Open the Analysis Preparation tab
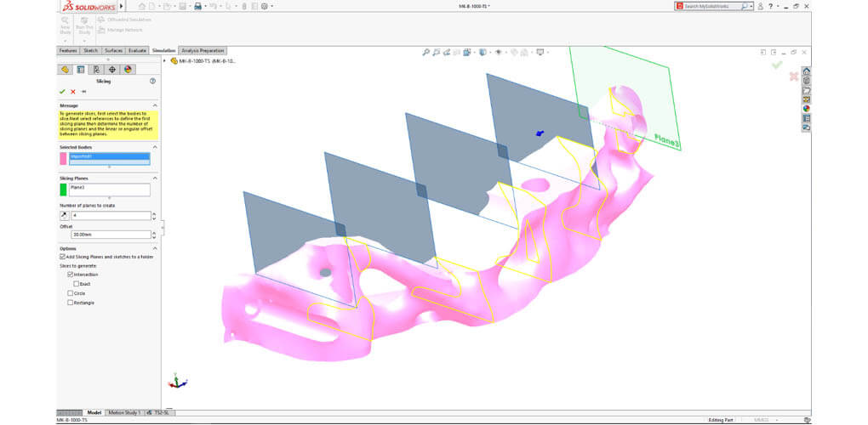This screenshot has width=868, height=425. tap(203, 51)
